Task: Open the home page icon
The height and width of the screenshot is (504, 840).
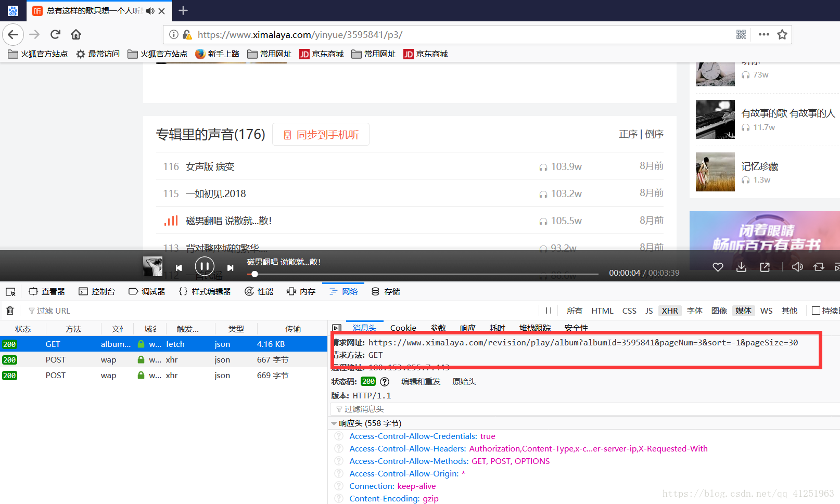Action: [x=76, y=34]
